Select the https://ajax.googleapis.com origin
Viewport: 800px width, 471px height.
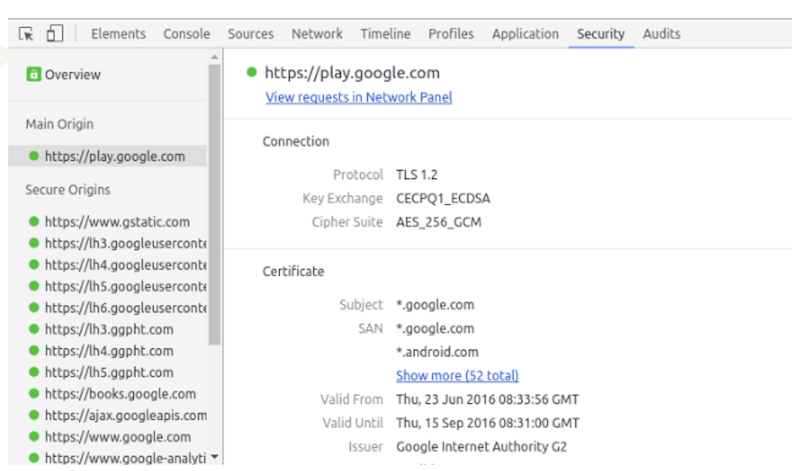coord(125,415)
